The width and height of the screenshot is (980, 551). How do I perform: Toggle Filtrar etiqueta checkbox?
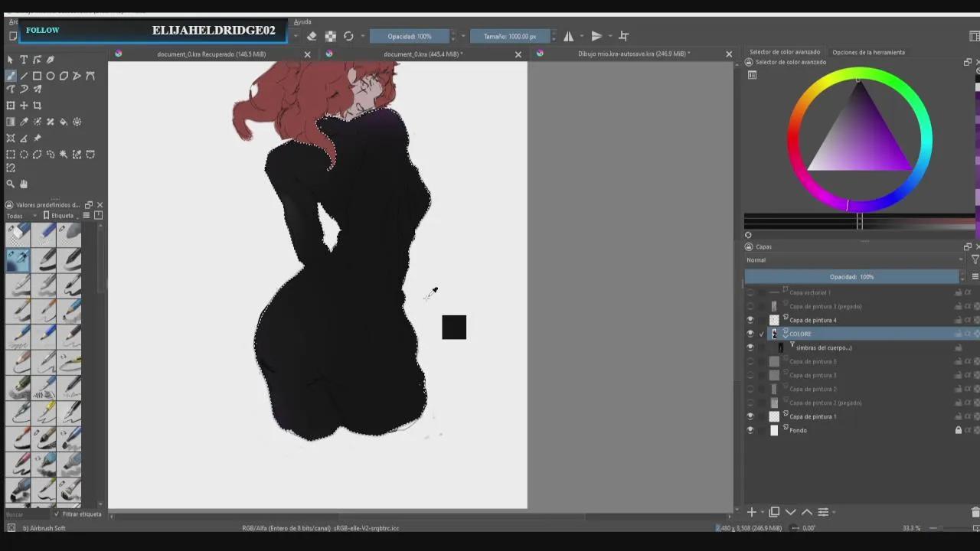57,514
